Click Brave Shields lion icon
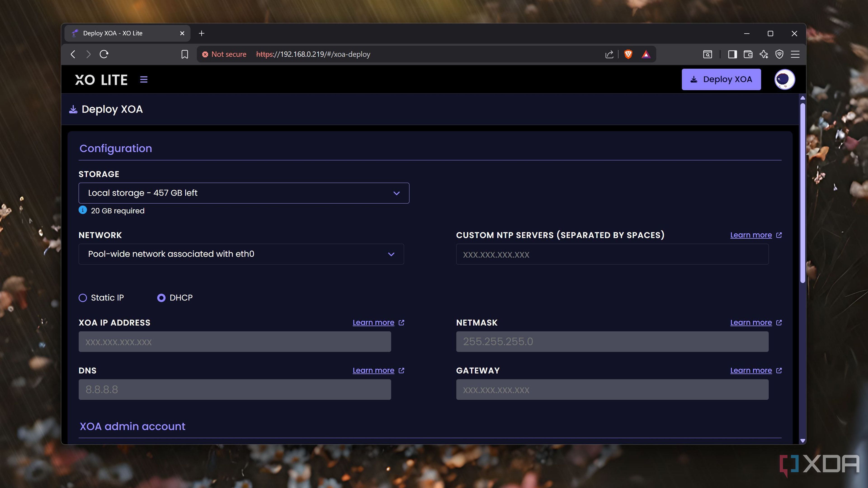Viewport: 868px width, 488px height. click(x=628, y=54)
